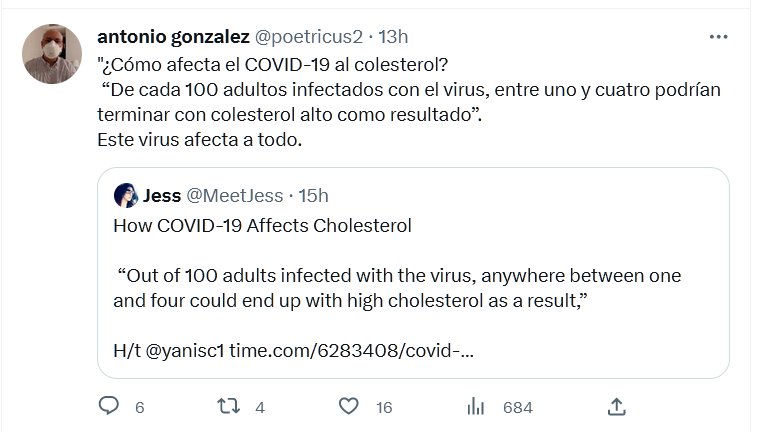Click the Jess display name
Viewport: 762px width, 432px height.
(162, 195)
